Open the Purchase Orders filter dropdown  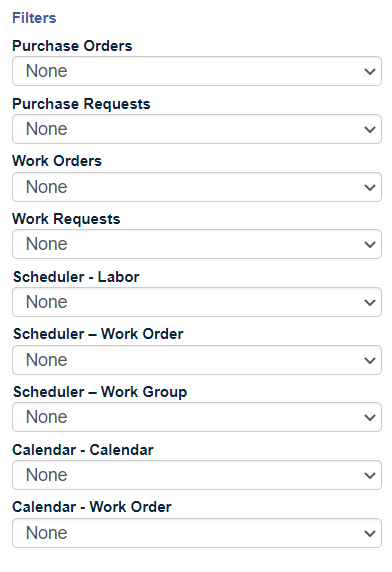point(197,71)
